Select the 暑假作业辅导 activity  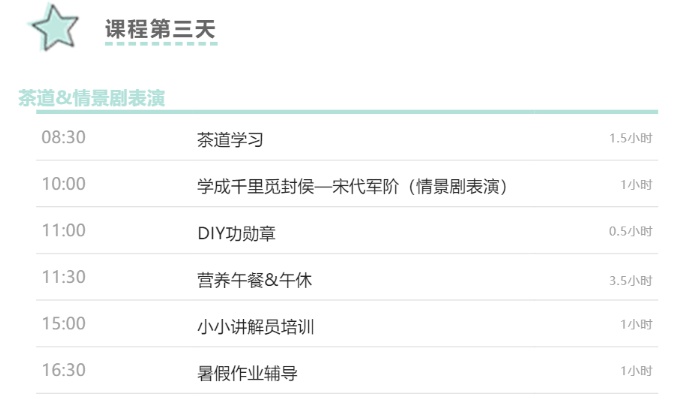(247, 373)
